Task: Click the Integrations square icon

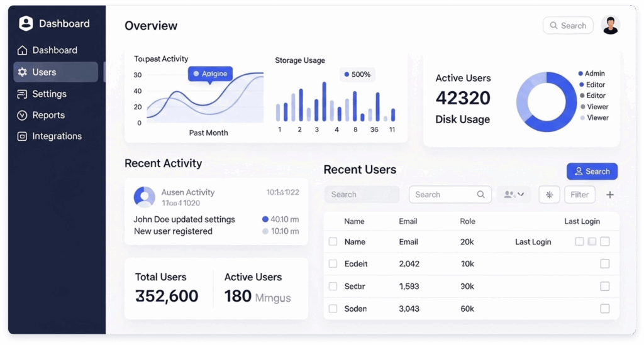Action: tap(23, 136)
